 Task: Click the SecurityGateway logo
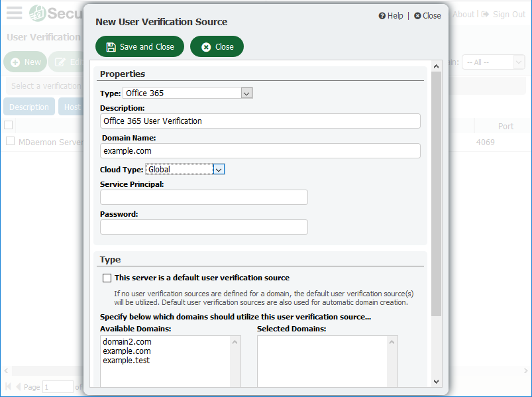click(x=56, y=13)
